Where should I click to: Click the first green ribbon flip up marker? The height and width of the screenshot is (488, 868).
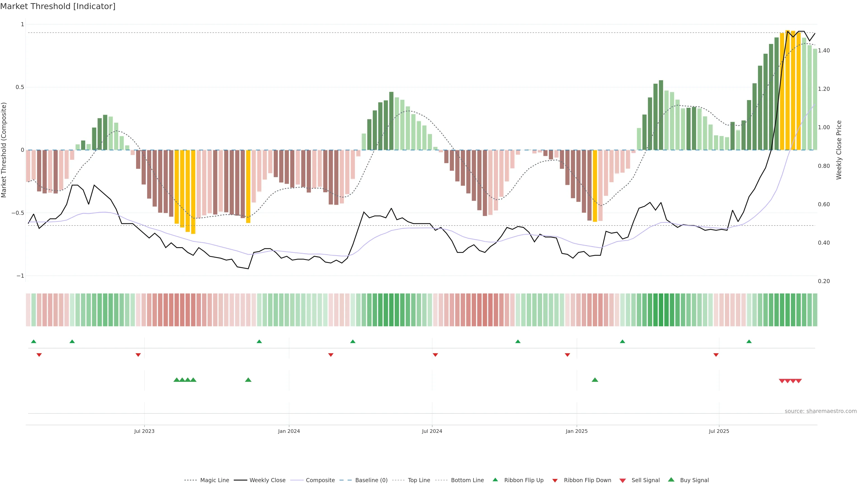[34, 342]
